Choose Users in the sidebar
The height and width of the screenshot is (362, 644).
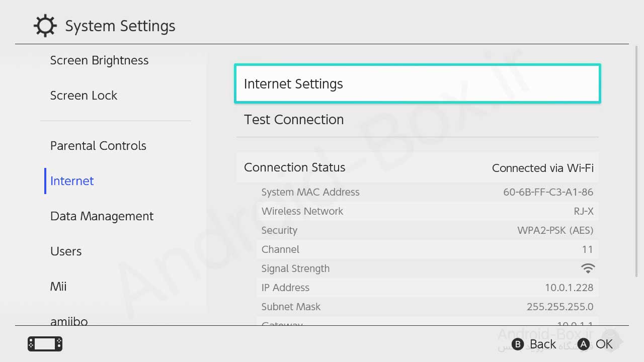coord(66,251)
